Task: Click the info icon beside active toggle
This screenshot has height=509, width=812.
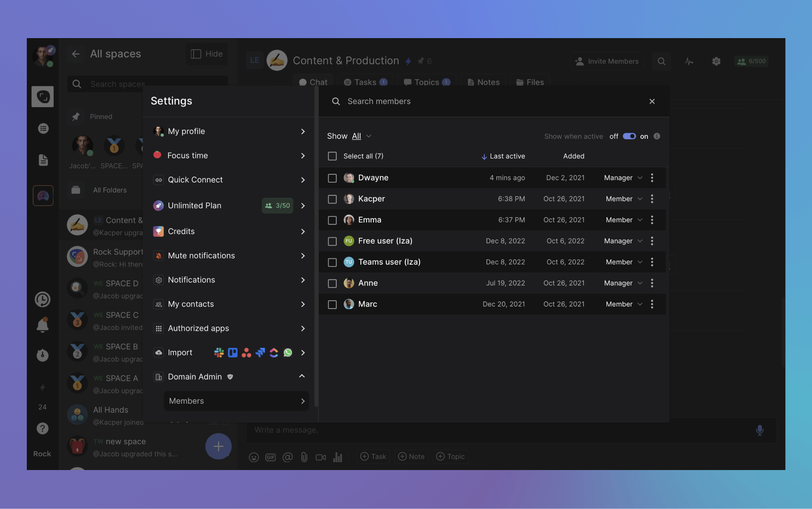Action: (x=657, y=136)
